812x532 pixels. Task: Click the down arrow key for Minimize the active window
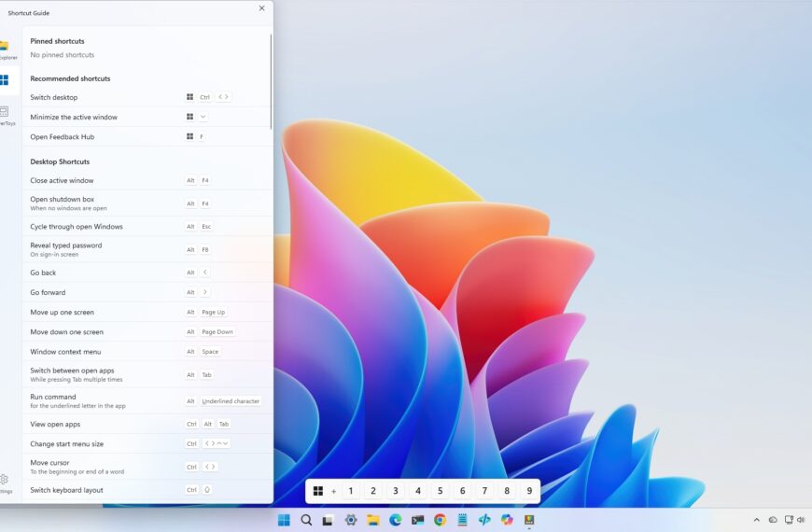coord(203,117)
